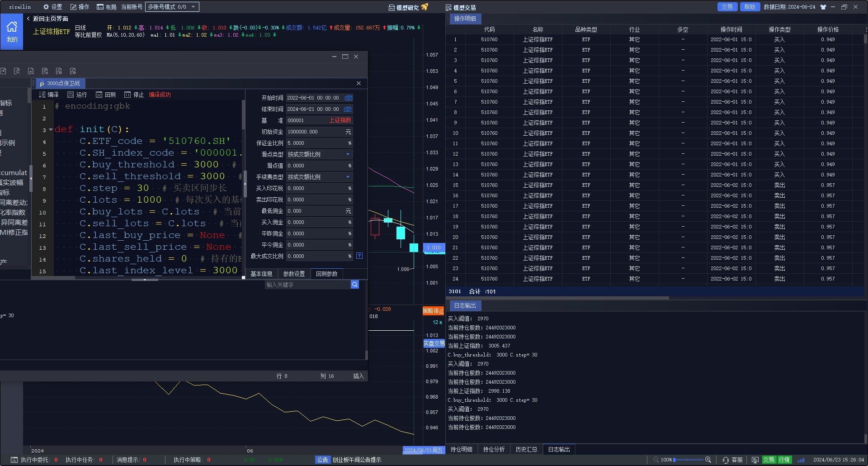Screen dimensions: 868x466
Task: Open the 操作 menu
Action: point(80,7)
